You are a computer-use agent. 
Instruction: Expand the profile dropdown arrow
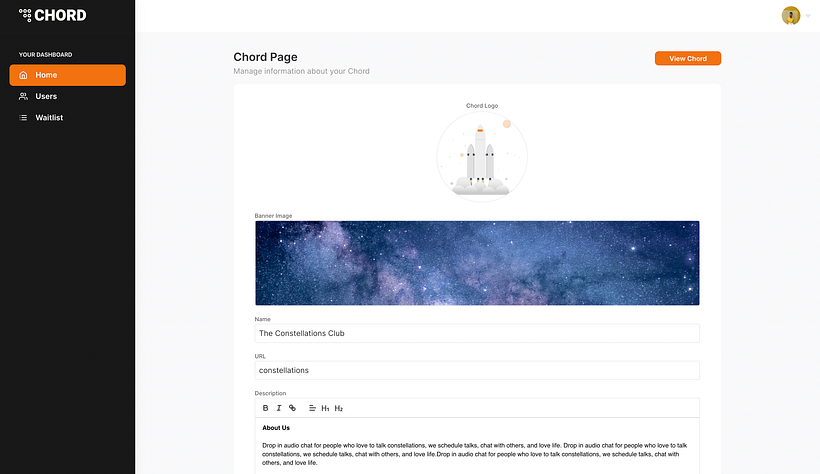(805, 16)
